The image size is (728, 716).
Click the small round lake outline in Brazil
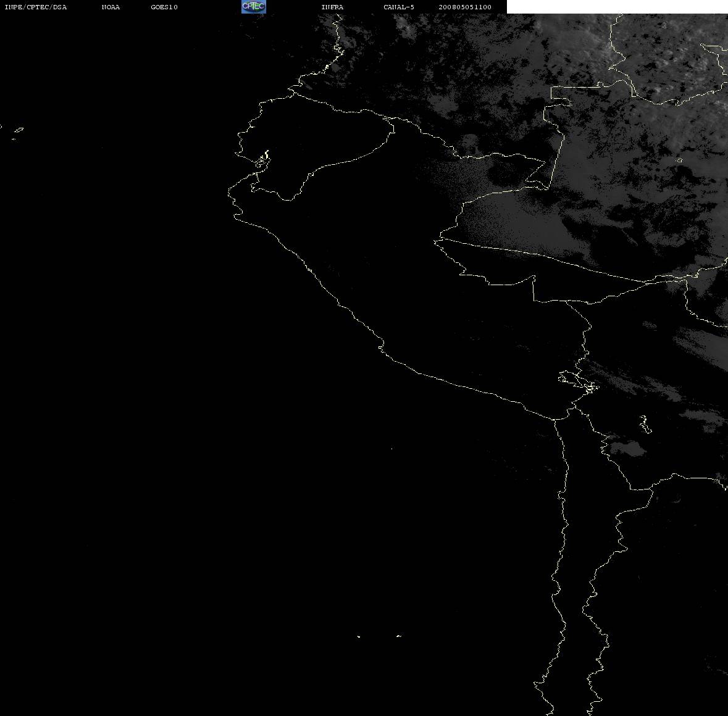[x=680, y=160]
